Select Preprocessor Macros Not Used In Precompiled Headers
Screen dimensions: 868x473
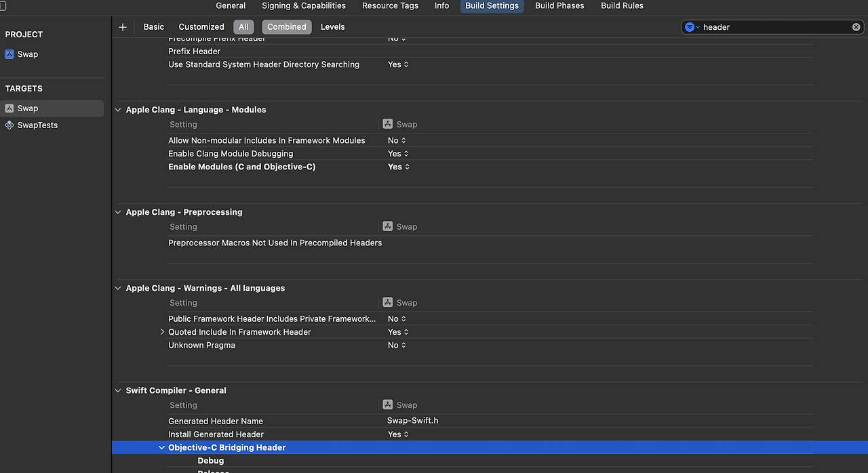click(x=275, y=243)
